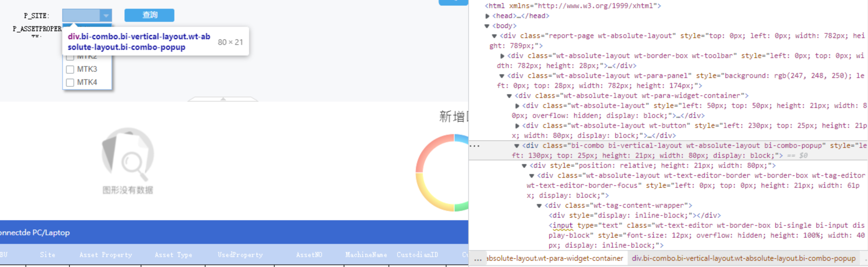Screen dimensions: 868x267
Task: Click the html xmlns line in DevTools
Action: [573, 6]
